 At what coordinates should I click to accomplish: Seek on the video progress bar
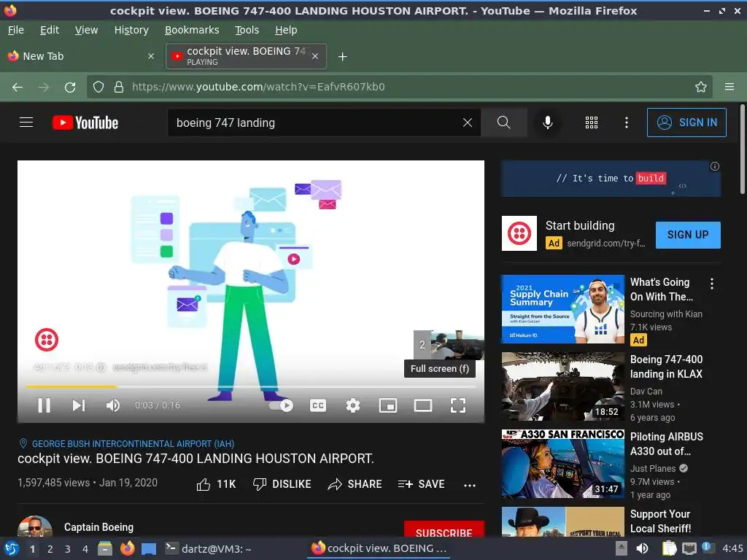pos(251,386)
